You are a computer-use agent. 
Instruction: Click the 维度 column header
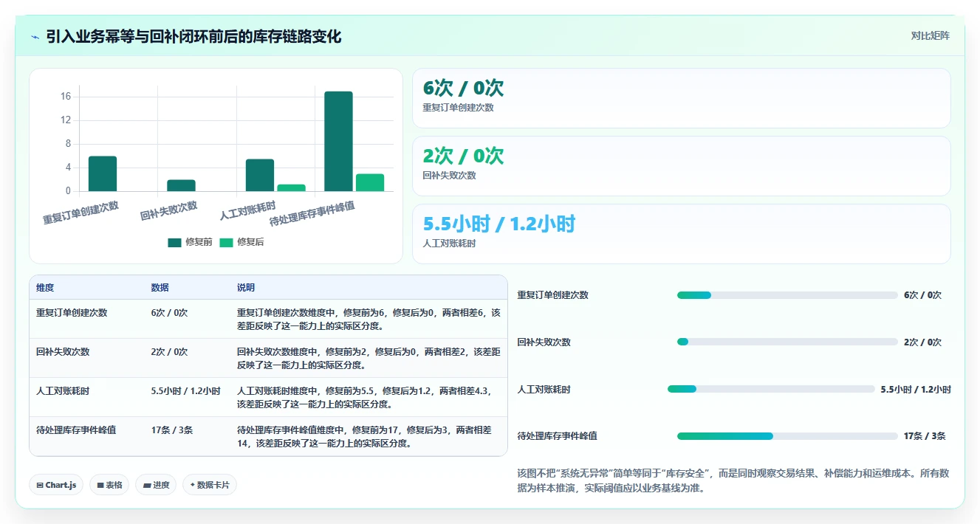45,287
